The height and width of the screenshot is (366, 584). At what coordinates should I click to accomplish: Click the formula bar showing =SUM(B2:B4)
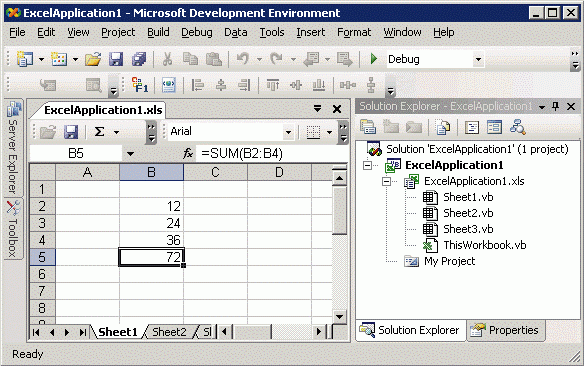pyautogui.click(x=273, y=153)
